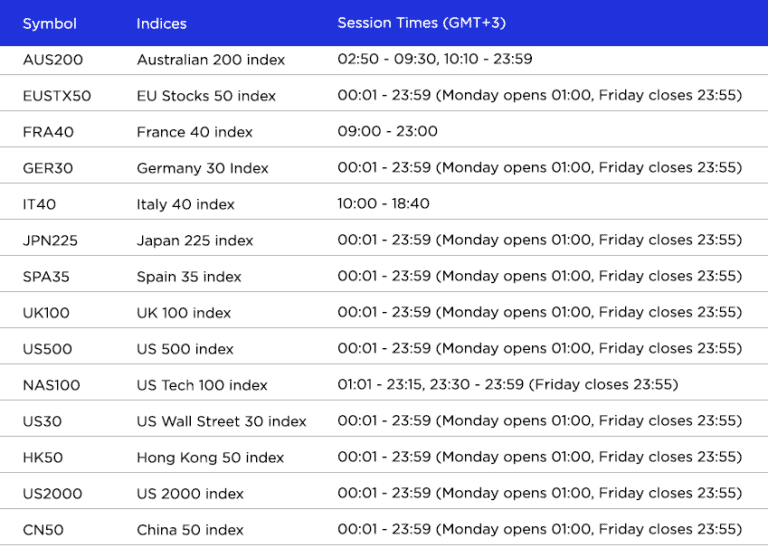This screenshot has height=557, width=768.
Task: Select the Spain 35 index cell
Action: tap(189, 277)
